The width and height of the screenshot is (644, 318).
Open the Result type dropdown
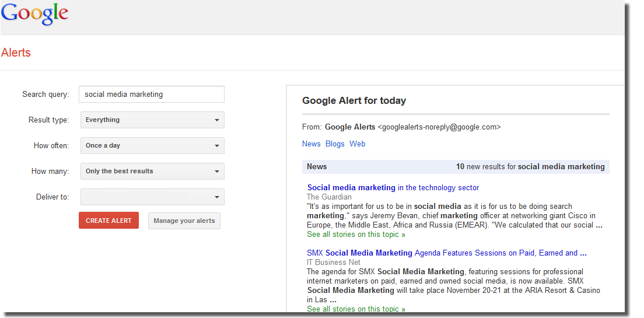click(x=152, y=120)
